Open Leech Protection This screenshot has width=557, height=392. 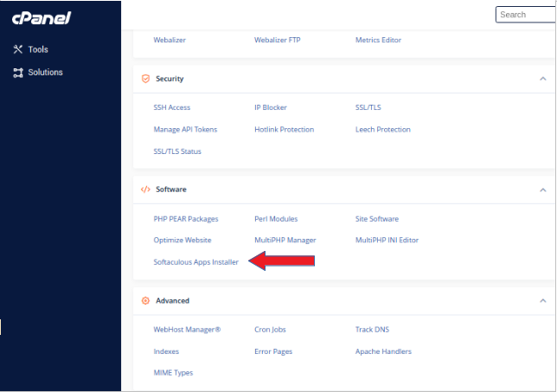point(383,129)
